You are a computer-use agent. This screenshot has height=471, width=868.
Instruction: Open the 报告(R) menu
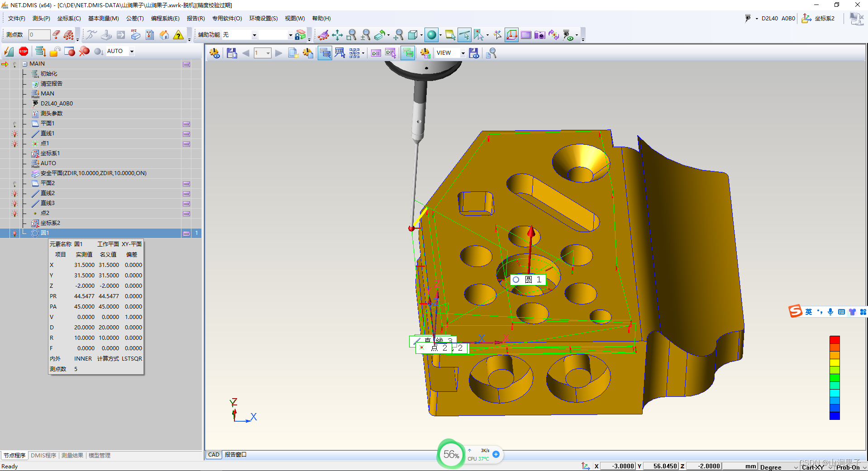coord(196,19)
